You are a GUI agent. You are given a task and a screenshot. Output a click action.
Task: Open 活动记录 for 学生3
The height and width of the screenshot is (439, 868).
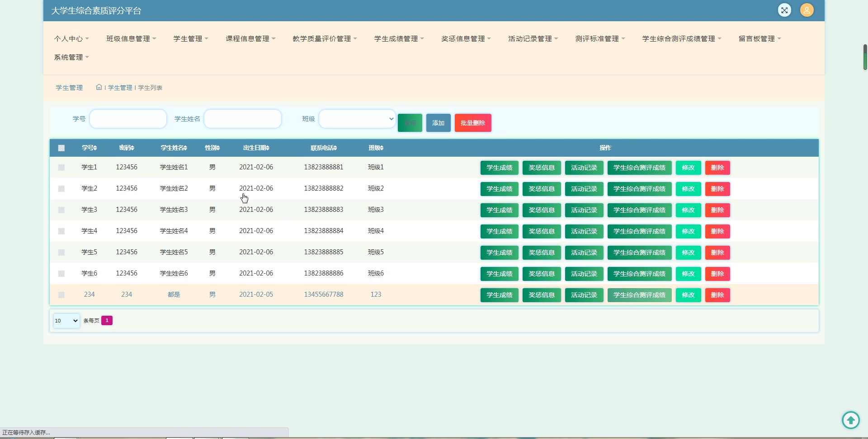584,210
